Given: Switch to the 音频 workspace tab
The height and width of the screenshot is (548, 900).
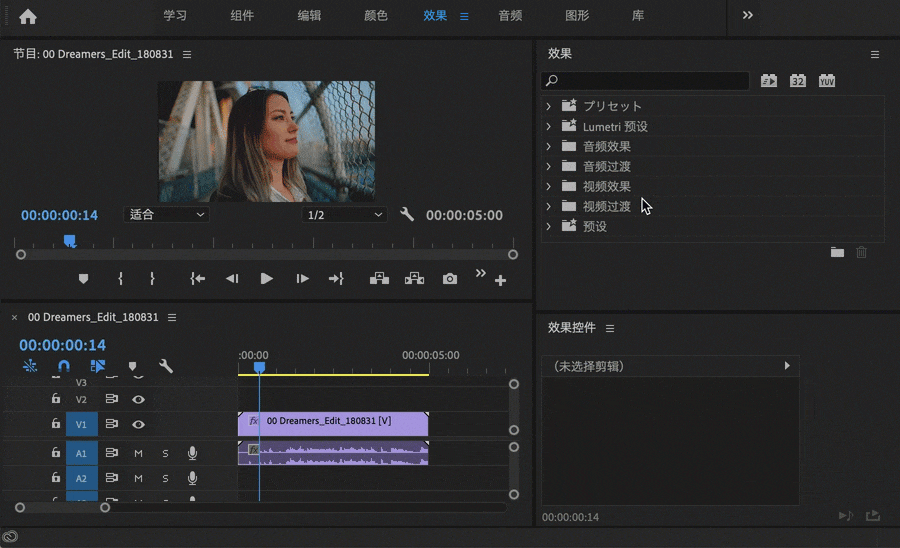Looking at the screenshot, I should 510,15.
